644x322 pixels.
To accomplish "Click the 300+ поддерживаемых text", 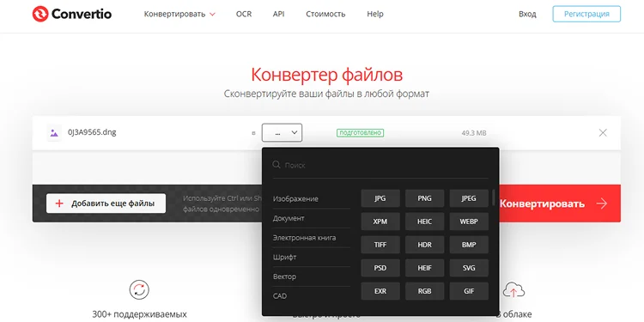I will [x=139, y=314].
